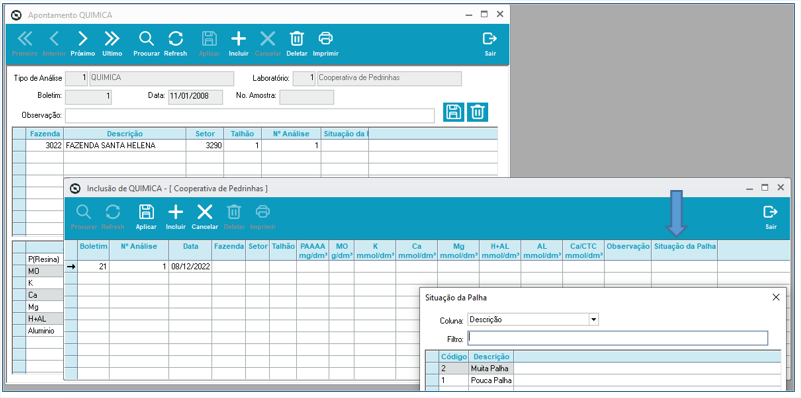Click Aplicar save icon in Apontamento QUIMICA toolbar
The height and width of the screenshot is (398, 801).
tap(209, 43)
